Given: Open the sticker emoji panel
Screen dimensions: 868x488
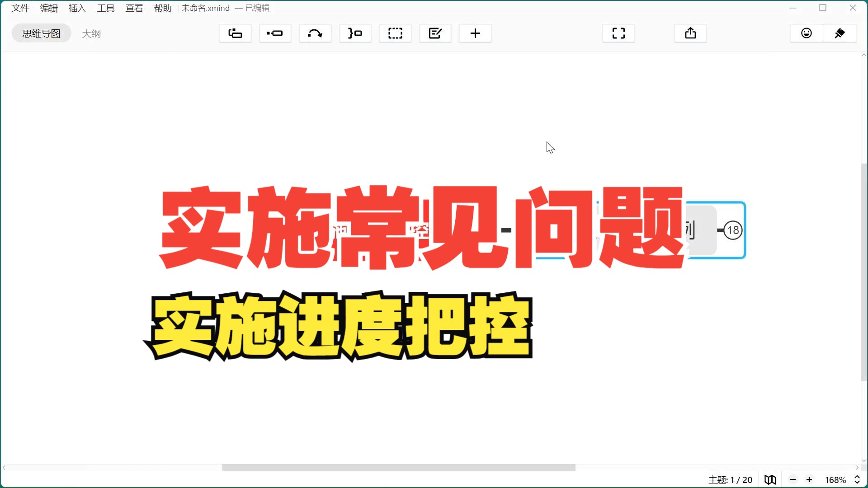Looking at the screenshot, I should tap(807, 33).
